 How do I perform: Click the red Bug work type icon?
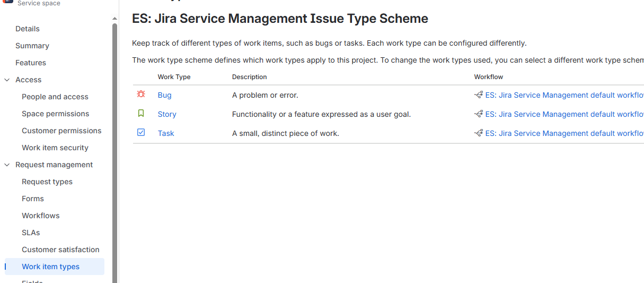[141, 95]
